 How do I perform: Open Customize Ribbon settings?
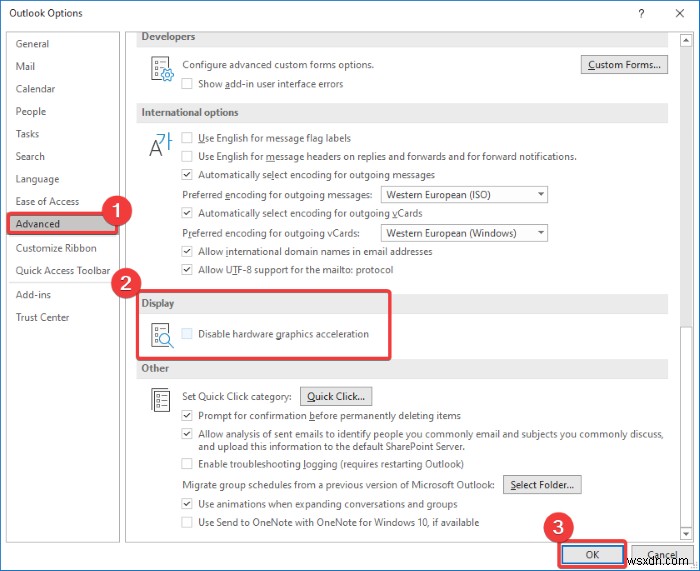tap(63, 248)
